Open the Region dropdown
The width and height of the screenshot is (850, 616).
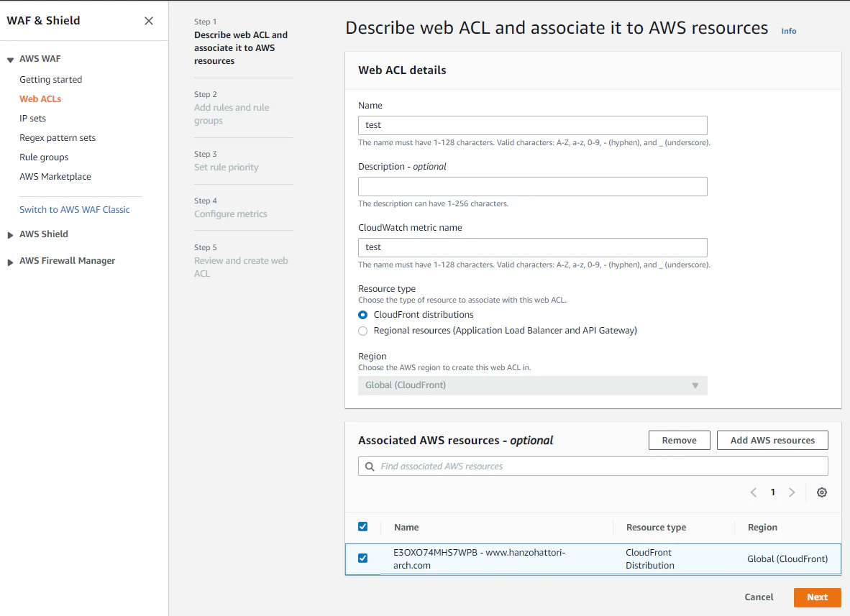(532, 385)
